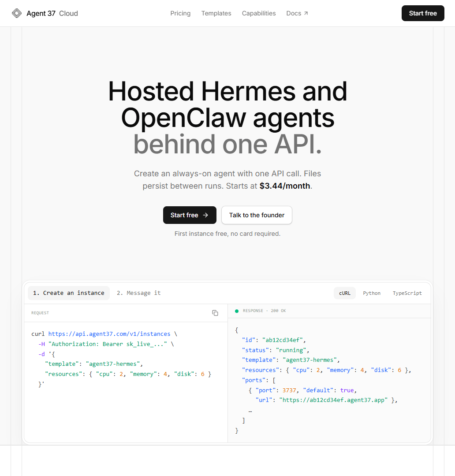
Task: Click the Authorization Bearer header line
Action: (x=106, y=344)
